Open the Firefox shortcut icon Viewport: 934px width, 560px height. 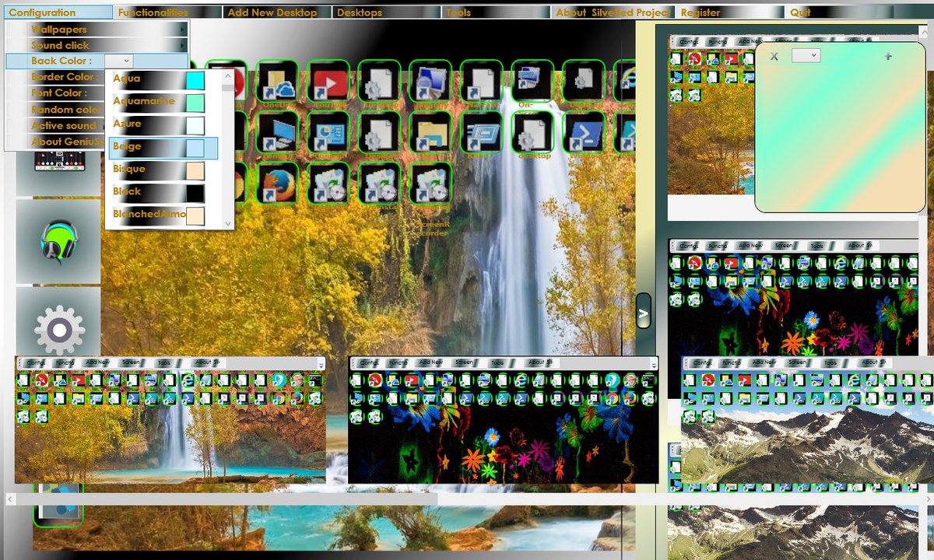pyautogui.click(x=277, y=183)
